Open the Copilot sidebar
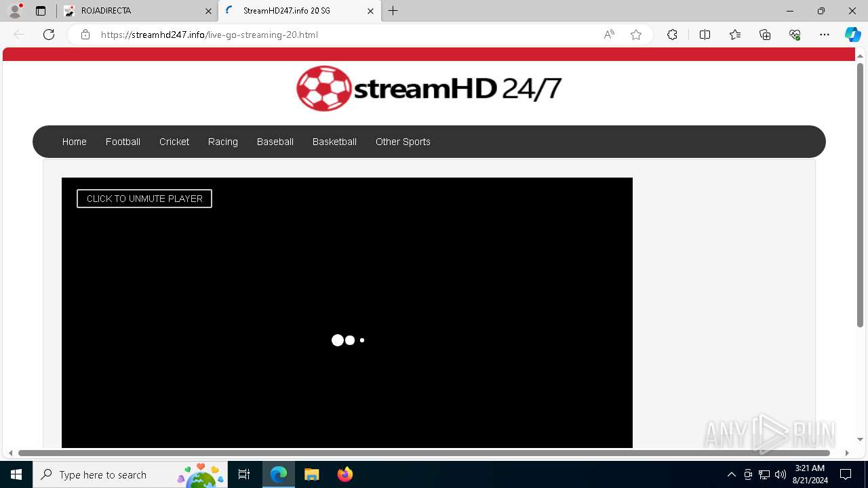 (852, 35)
